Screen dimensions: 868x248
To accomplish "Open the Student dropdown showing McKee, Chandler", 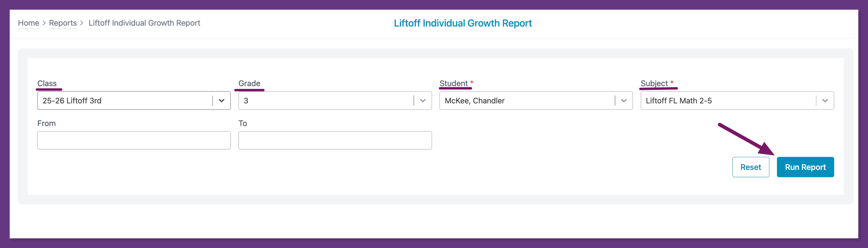I will pyautogui.click(x=526, y=101).
